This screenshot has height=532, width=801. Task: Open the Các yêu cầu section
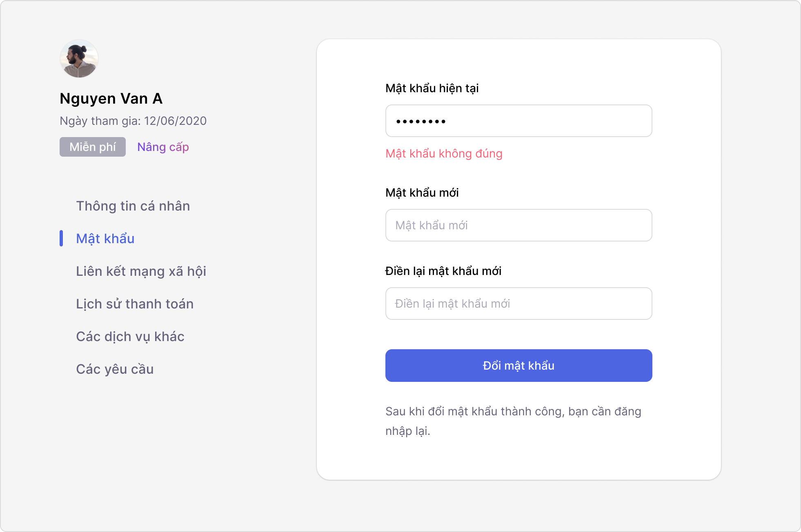coord(115,369)
